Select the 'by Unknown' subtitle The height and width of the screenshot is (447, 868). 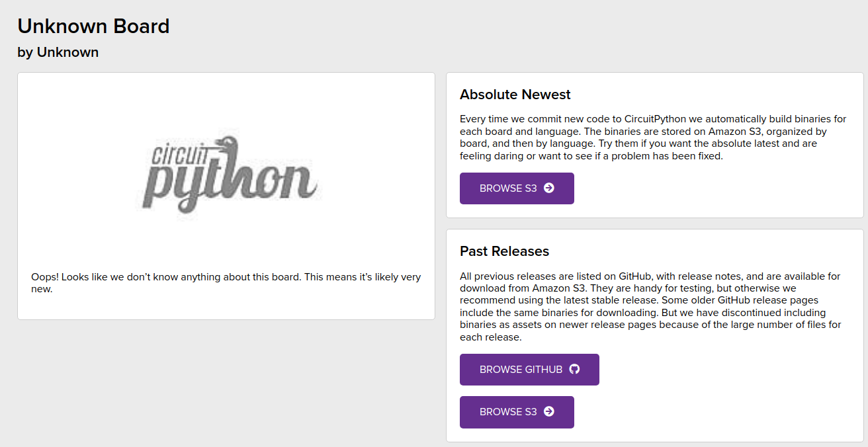(58, 52)
